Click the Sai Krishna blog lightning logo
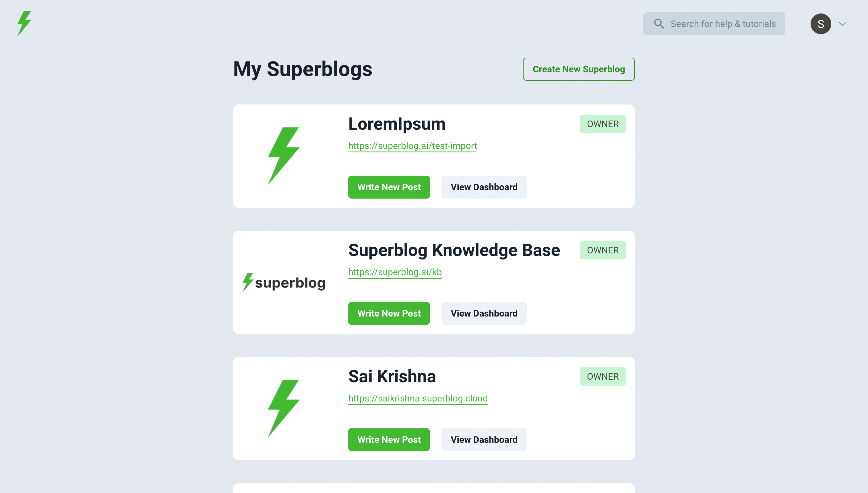 [x=284, y=408]
